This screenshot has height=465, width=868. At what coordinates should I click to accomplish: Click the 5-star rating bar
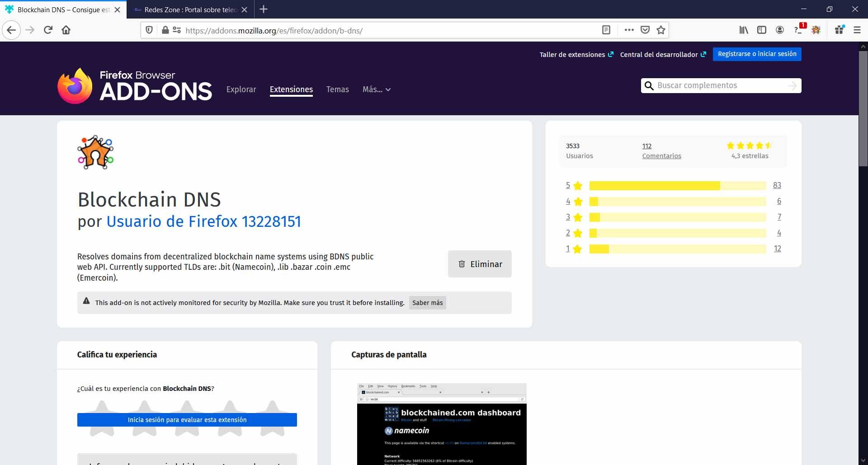[x=678, y=186]
